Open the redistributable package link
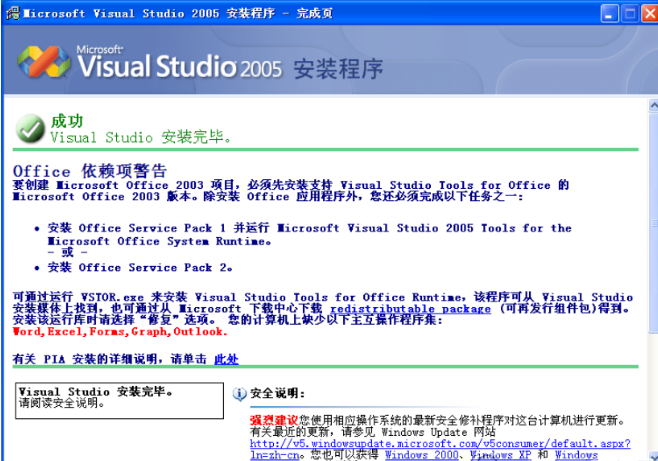This screenshot has height=461, width=658. click(410, 309)
